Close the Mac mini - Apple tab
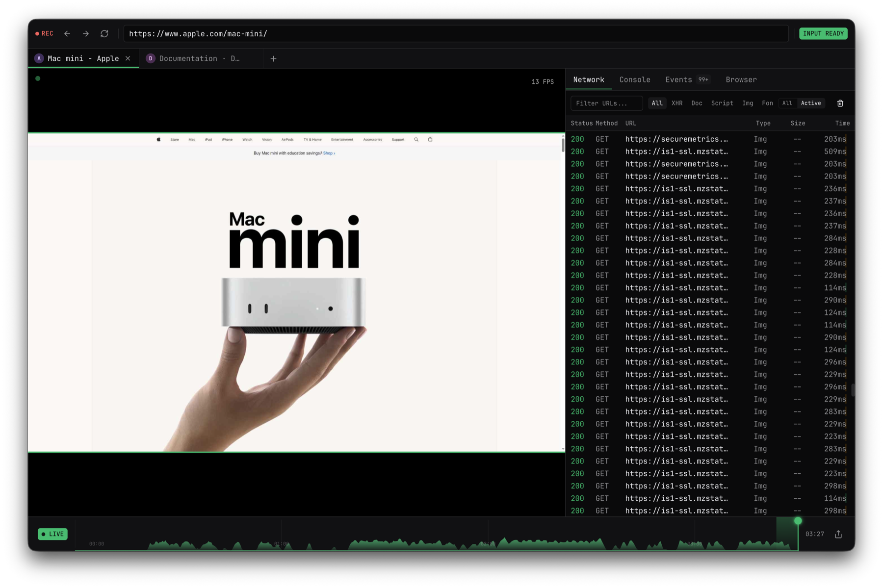 128,58
